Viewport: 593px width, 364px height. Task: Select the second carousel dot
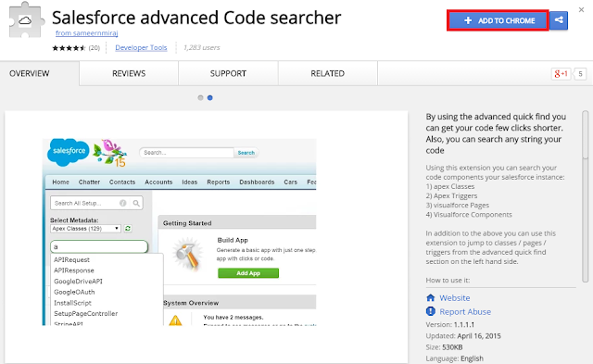pyautogui.click(x=210, y=98)
